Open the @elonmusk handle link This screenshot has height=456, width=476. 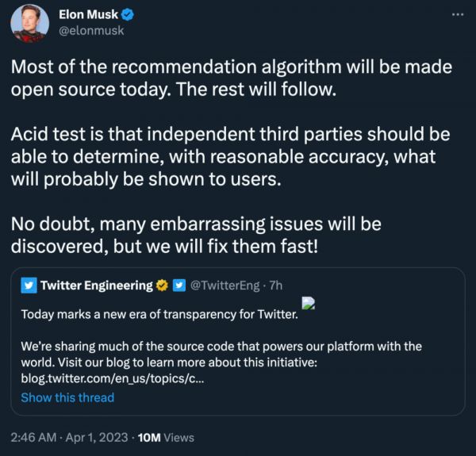(x=91, y=30)
